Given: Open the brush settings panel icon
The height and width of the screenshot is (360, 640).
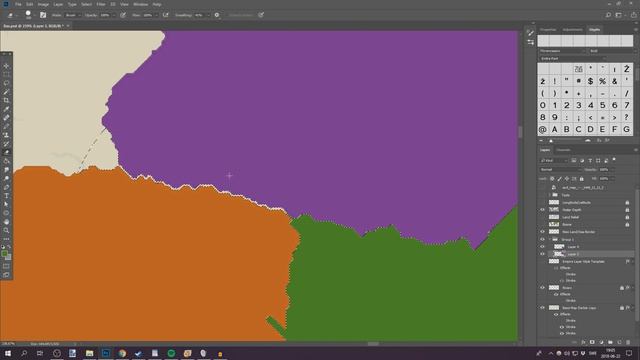Looking at the screenshot, I should pyautogui.click(x=43, y=15).
